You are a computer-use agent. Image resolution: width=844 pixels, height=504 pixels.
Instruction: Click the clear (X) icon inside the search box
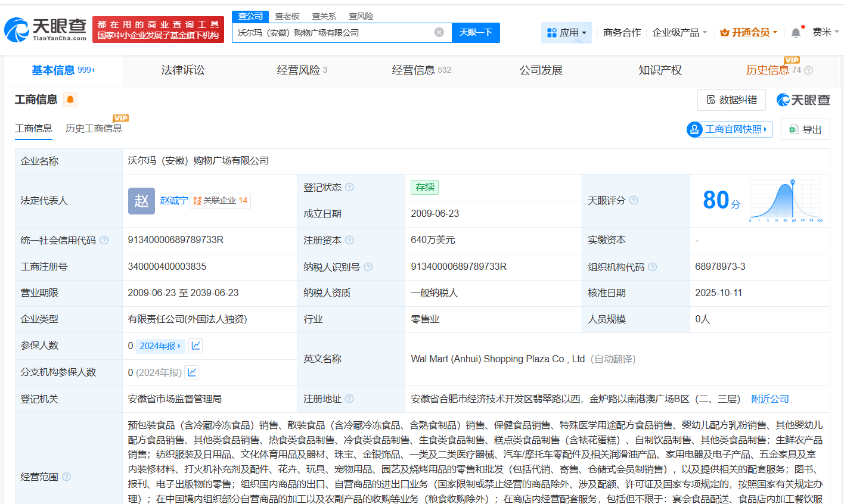[439, 33]
